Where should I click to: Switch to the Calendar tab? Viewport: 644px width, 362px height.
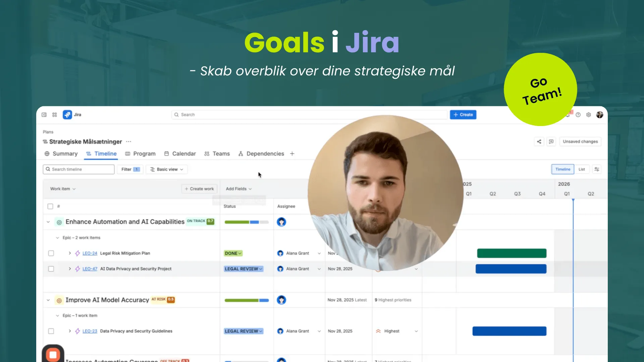[180, 154]
